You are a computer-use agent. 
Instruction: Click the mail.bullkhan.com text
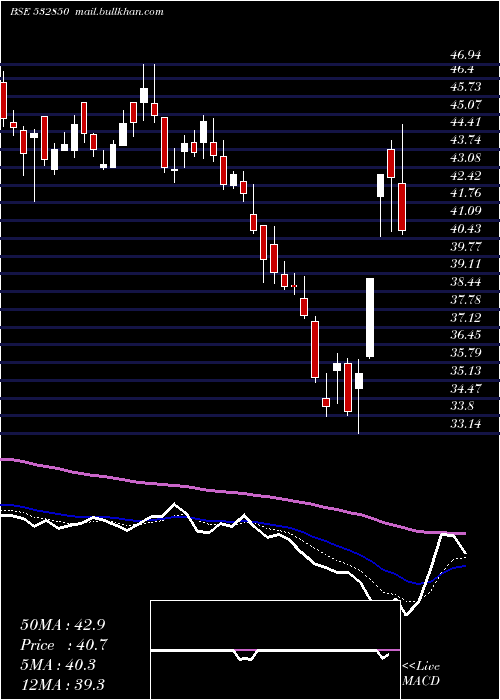coord(119,12)
